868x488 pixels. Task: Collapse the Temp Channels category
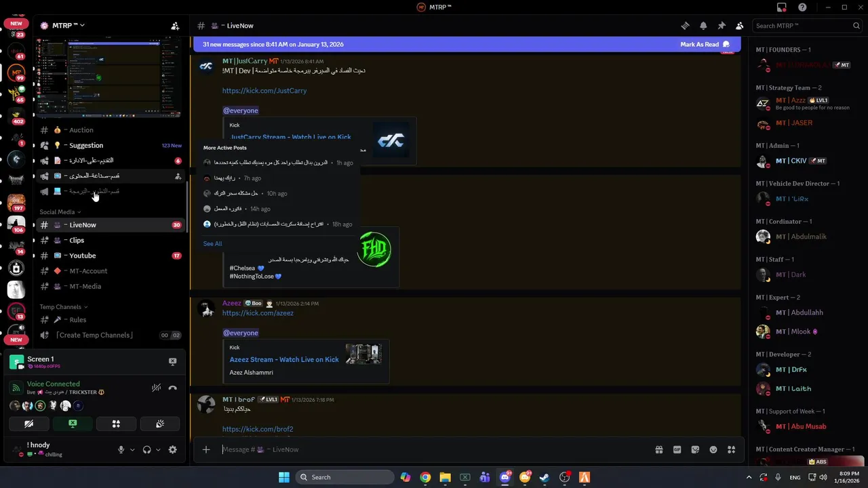(x=63, y=307)
